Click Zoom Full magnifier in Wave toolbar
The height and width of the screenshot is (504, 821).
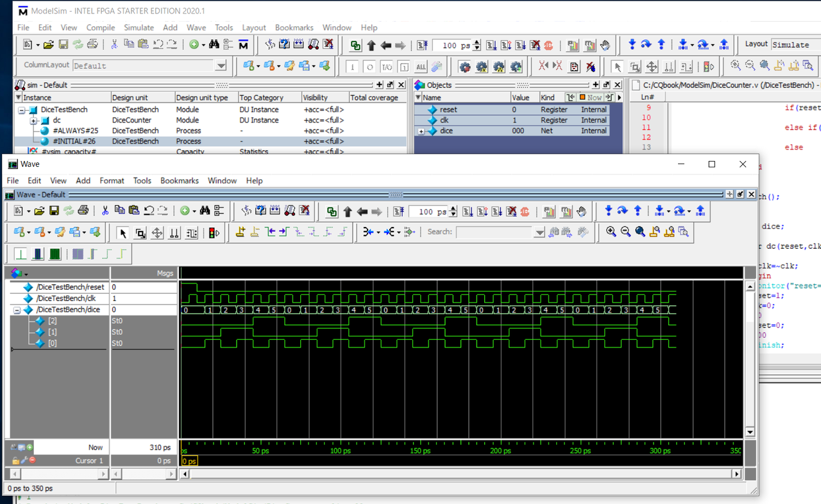click(x=640, y=232)
